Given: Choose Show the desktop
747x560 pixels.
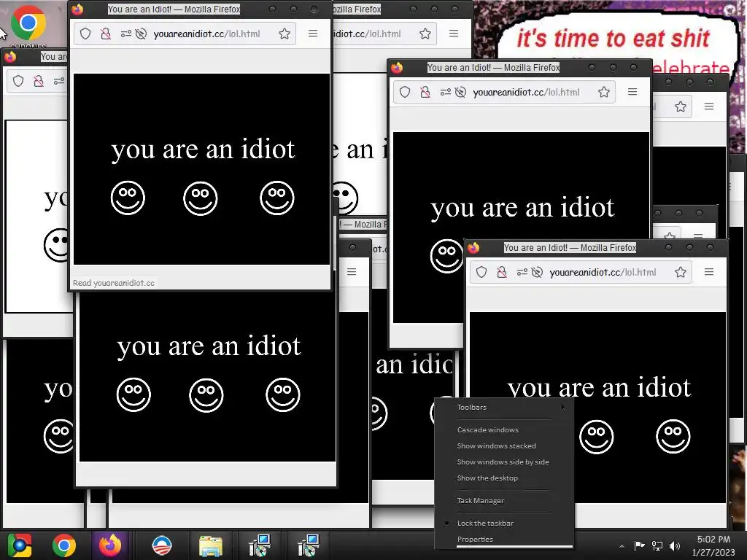Looking at the screenshot, I should [x=487, y=478].
